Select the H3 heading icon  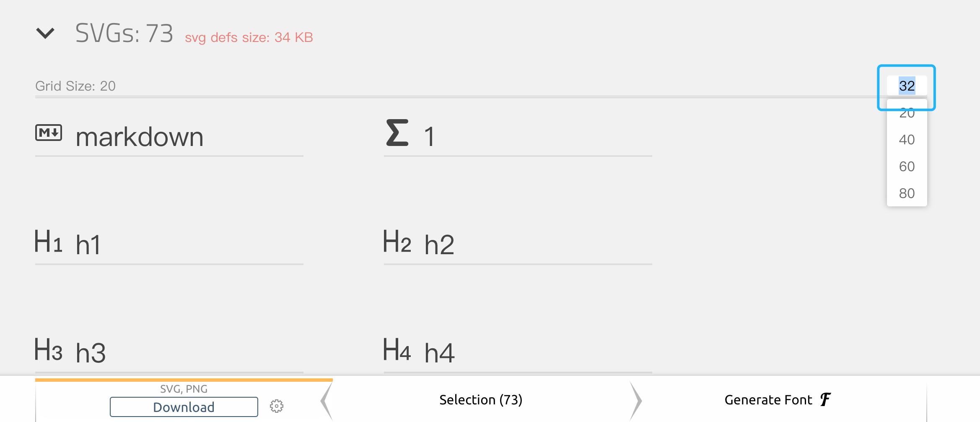pyautogui.click(x=49, y=349)
